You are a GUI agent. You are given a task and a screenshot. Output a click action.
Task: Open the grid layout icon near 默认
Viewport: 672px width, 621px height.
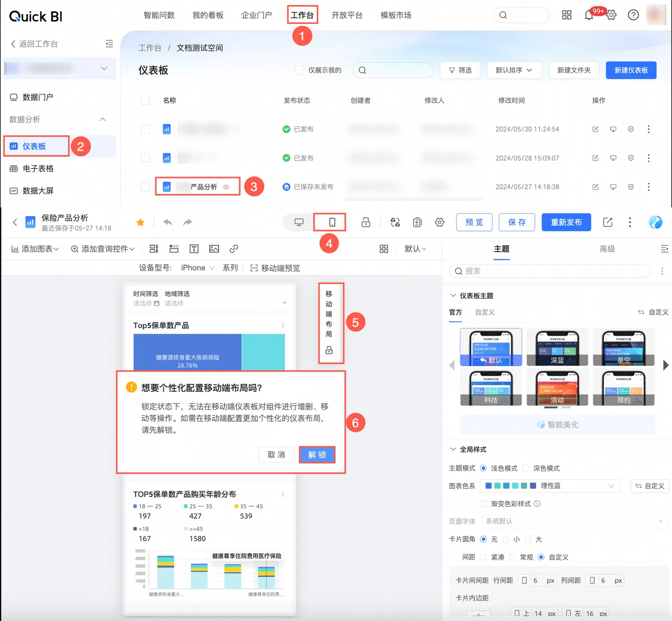384,249
